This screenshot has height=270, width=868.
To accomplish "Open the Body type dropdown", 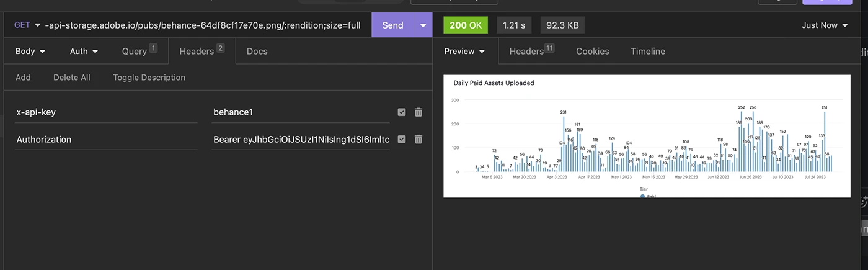I will 30,52.
